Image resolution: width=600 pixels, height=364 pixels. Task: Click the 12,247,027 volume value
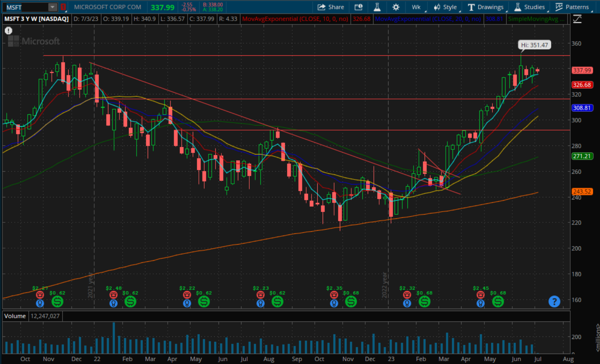pos(45,316)
